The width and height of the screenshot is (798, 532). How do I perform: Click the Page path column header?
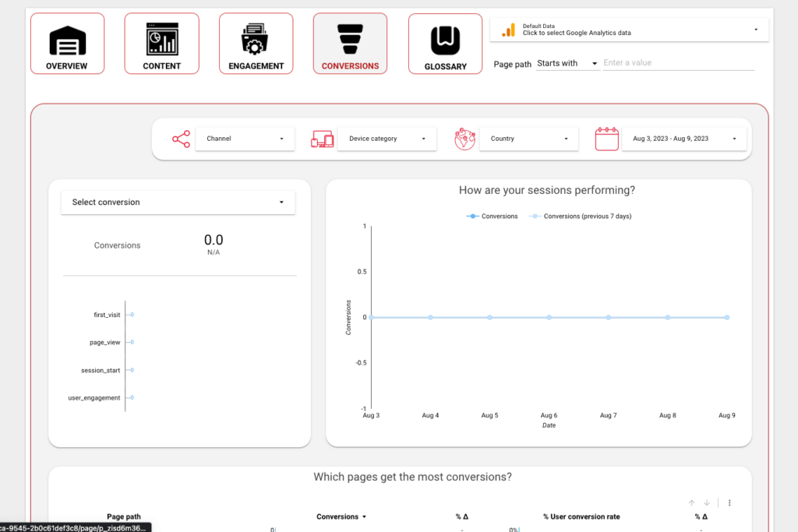coord(124,516)
